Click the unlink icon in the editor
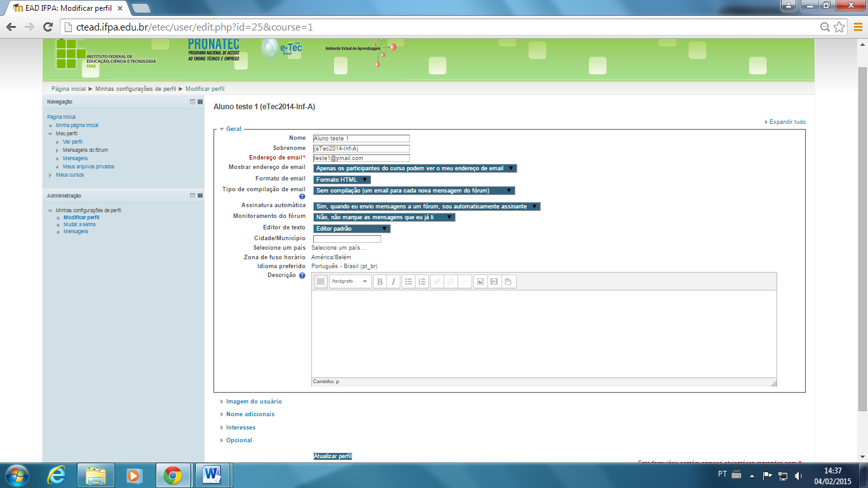This screenshot has width=868, height=488. click(x=451, y=281)
